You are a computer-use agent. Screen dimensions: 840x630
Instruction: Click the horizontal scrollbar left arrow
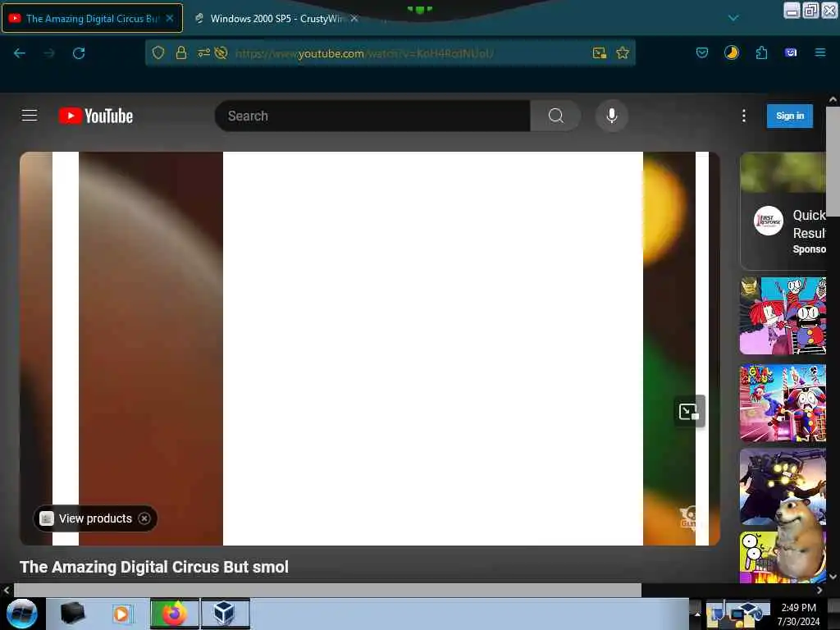pyautogui.click(x=7, y=591)
